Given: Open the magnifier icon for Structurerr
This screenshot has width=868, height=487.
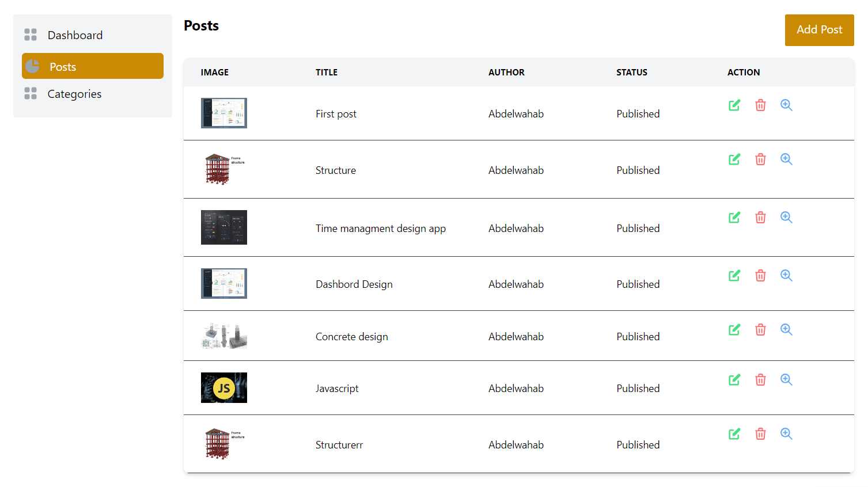Looking at the screenshot, I should click(786, 433).
